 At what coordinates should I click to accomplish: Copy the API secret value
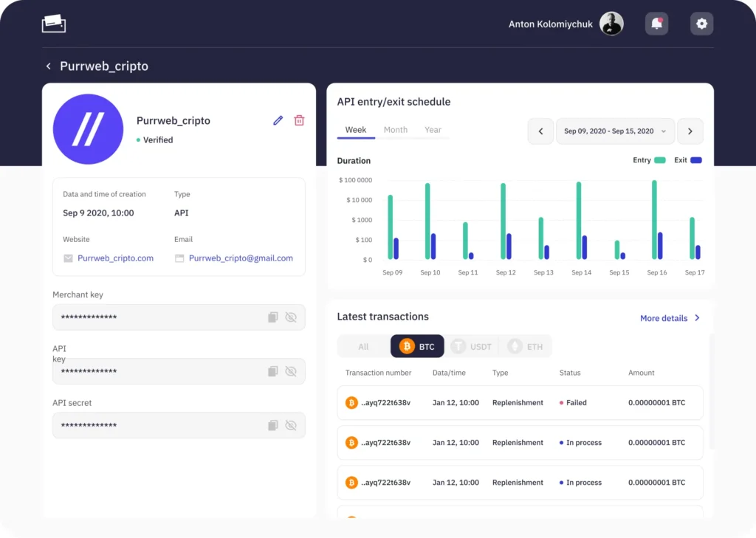pyautogui.click(x=273, y=425)
